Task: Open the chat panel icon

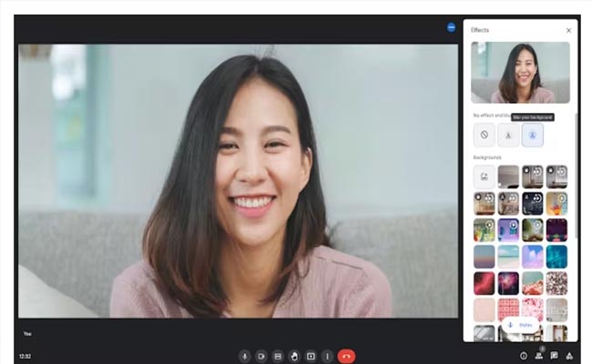Action: click(555, 356)
